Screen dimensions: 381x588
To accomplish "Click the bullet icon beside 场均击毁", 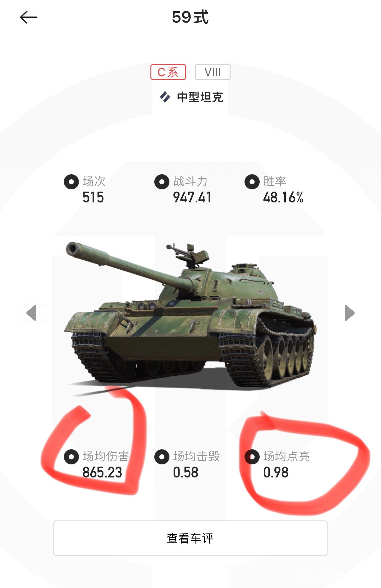I will click(x=162, y=457).
